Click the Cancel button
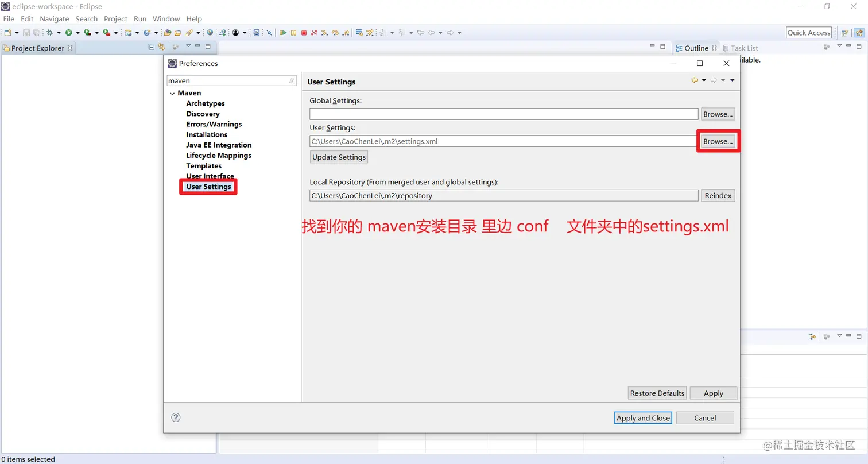This screenshot has height=464, width=868. coord(705,418)
